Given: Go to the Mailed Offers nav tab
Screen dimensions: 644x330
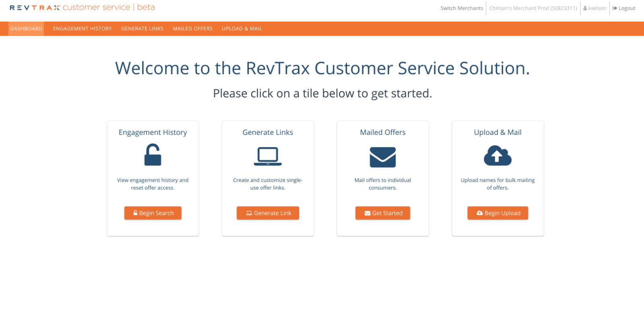Looking at the screenshot, I should [192, 29].
